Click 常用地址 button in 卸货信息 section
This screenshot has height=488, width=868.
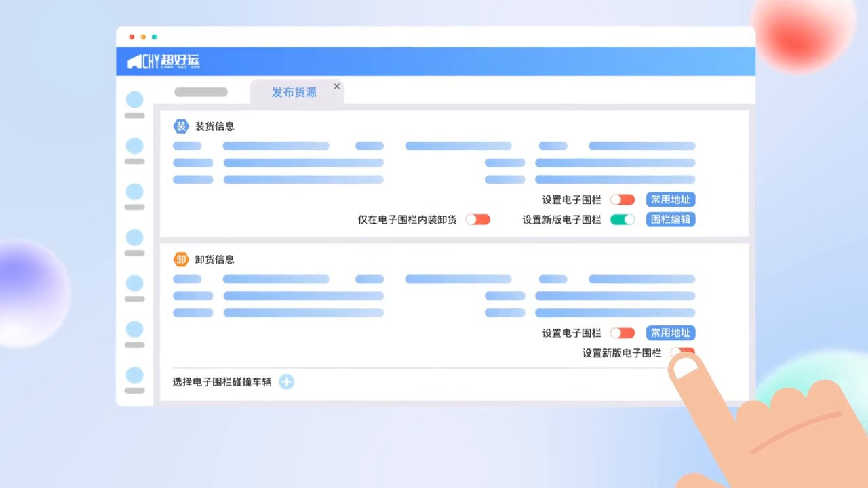click(670, 333)
